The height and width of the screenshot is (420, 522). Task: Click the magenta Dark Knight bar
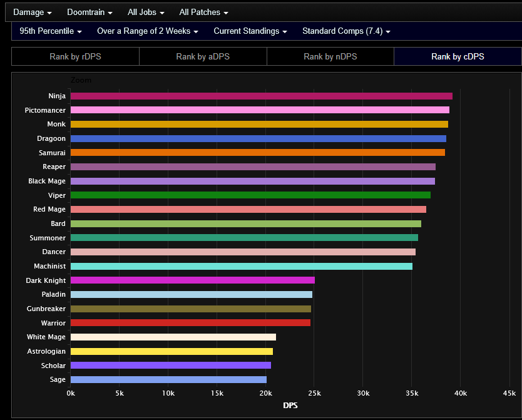tap(193, 280)
